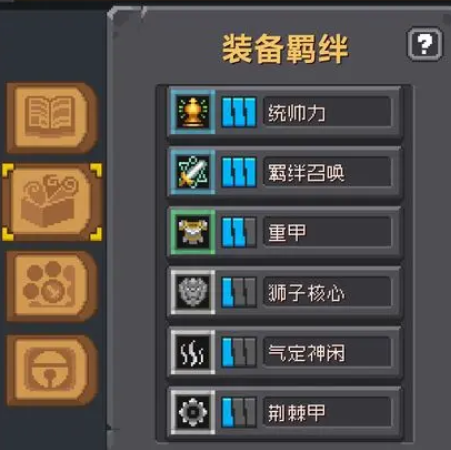Click the 重甲 level progress bars

(239, 232)
